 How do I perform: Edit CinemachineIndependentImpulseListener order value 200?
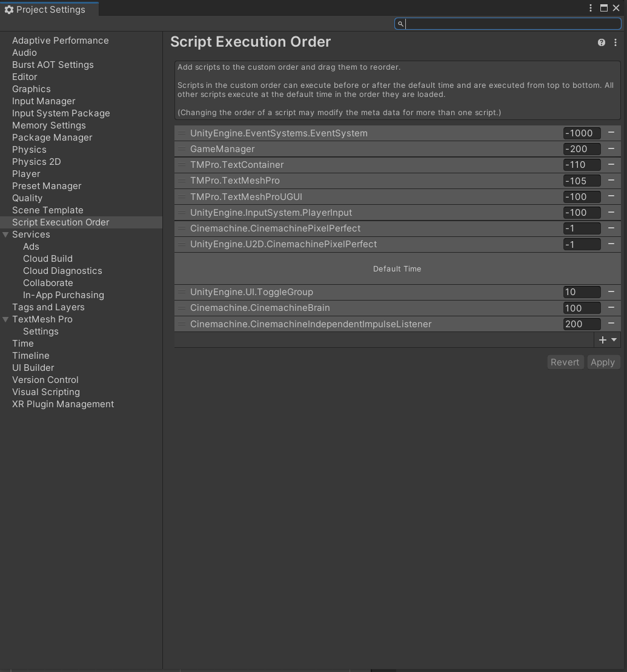582,324
